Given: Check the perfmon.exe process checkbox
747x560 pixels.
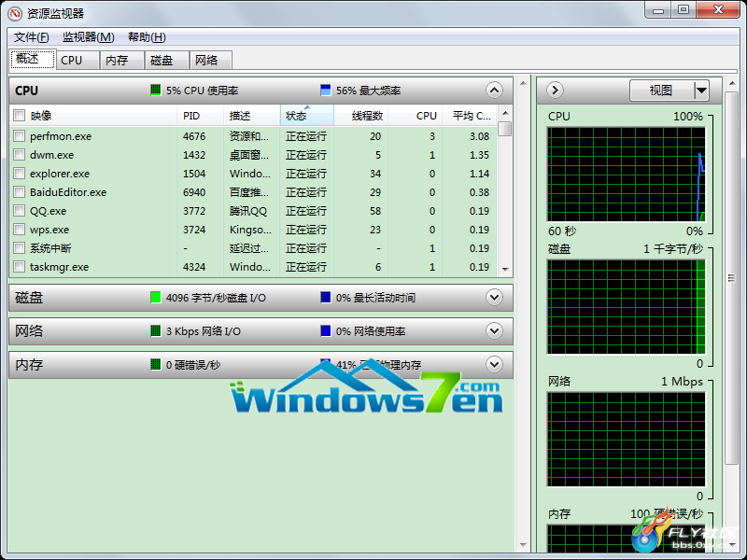Looking at the screenshot, I should click(19, 136).
